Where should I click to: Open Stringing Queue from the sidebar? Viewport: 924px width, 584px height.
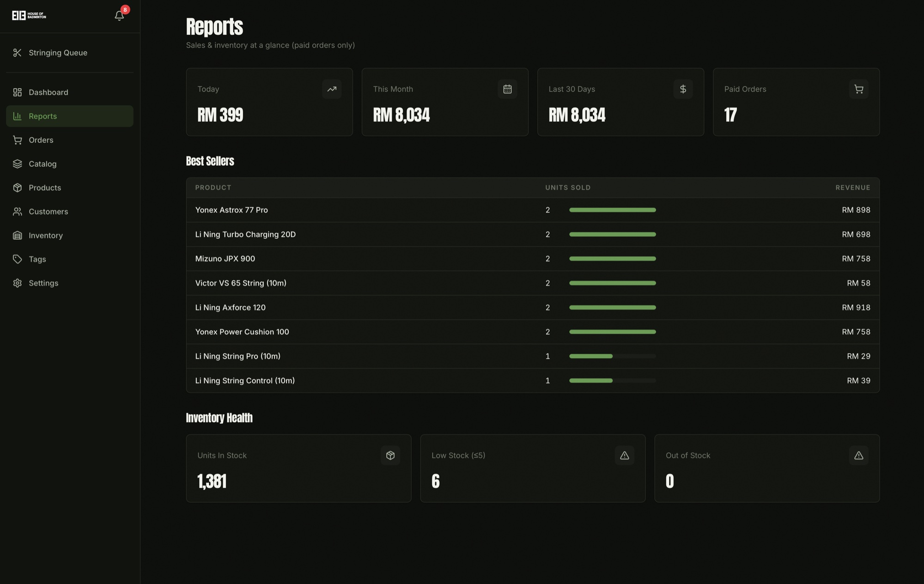click(70, 53)
